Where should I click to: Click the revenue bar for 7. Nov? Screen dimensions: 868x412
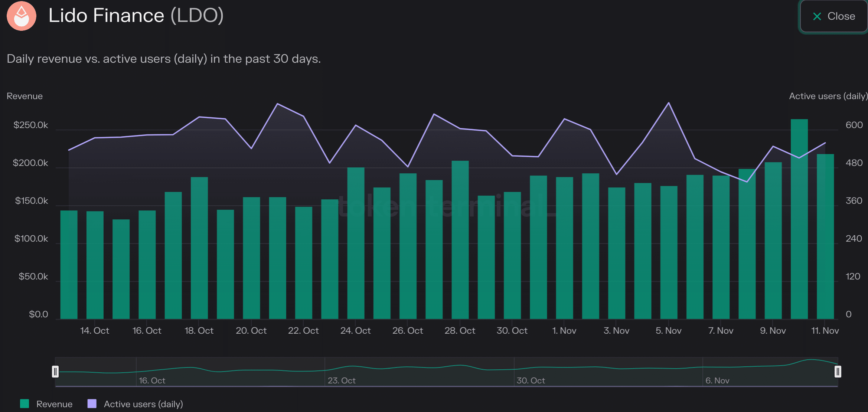(x=721, y=247)
